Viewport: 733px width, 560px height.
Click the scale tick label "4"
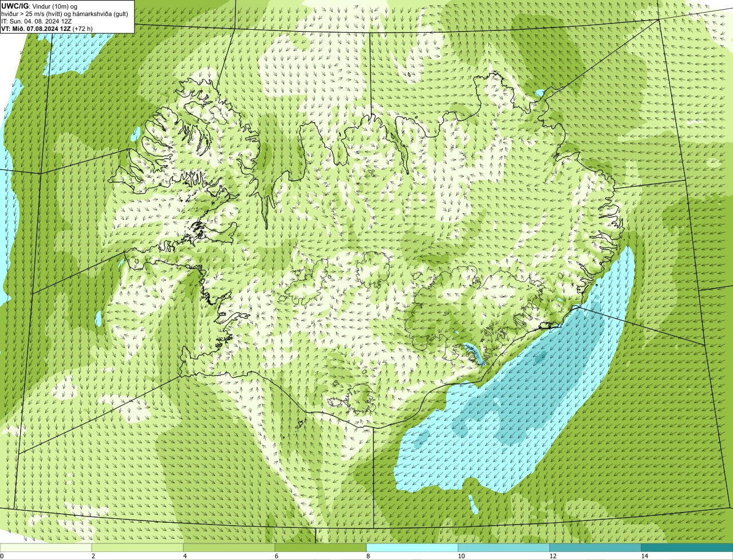pos(184,556)
